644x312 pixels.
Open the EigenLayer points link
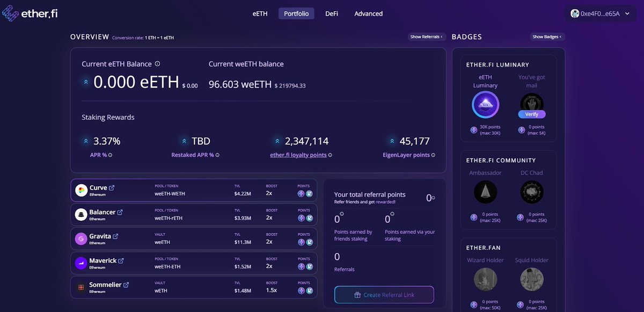click(x=407, y=155)
